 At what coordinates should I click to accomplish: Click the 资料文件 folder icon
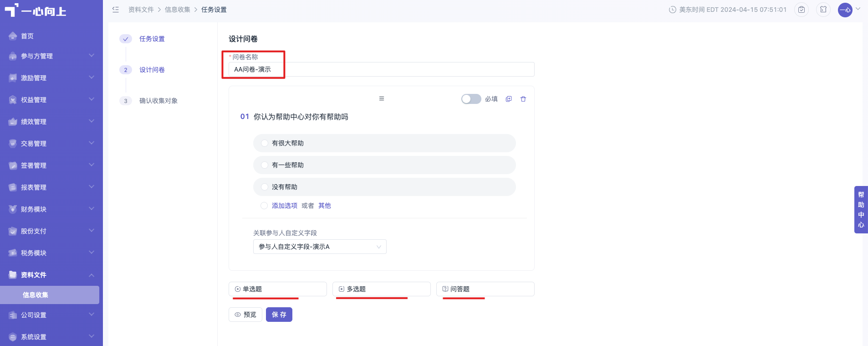coord(13,275)
